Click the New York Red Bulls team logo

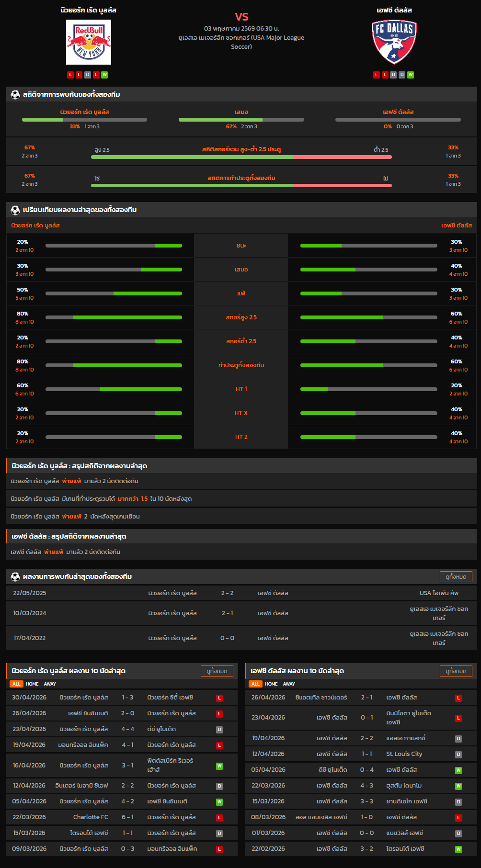point(89,42)
